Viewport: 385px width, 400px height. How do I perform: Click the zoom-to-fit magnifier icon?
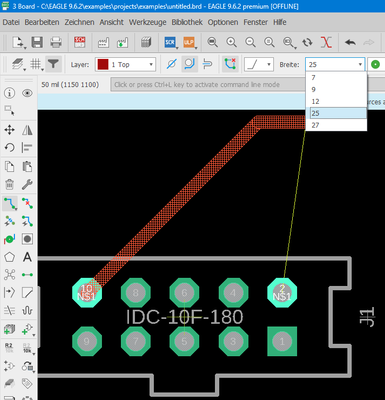pyautogui.click(x=212, y=42)
